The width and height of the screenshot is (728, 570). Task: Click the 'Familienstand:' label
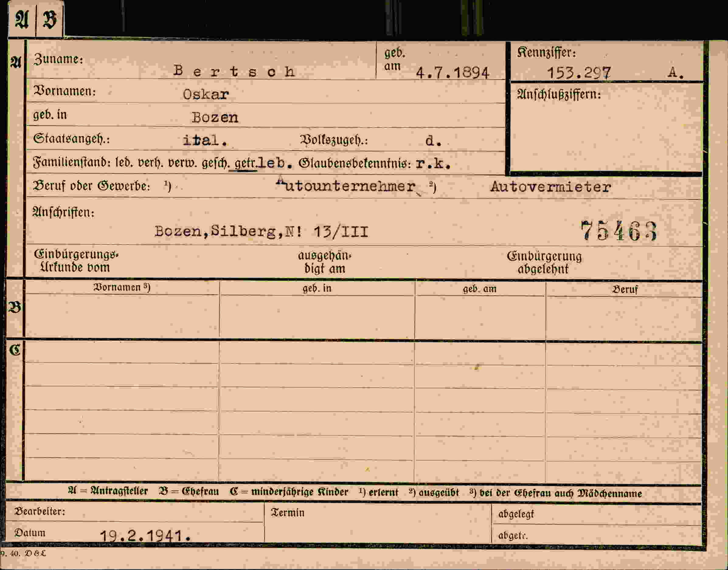pyautogui.click(x=72, y=163)
